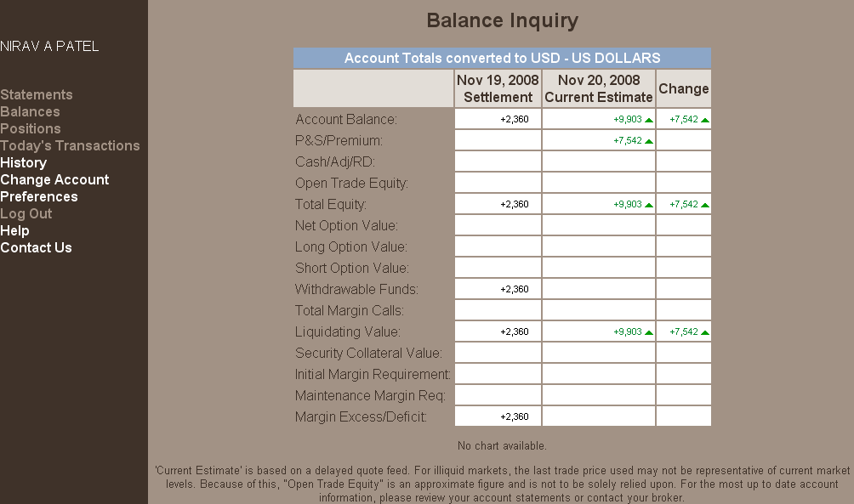Click up arrow beside P&S/Premium +7,542
Viewport: 854px width, 504px height.
pyautogui.click(x=649, y=142)
